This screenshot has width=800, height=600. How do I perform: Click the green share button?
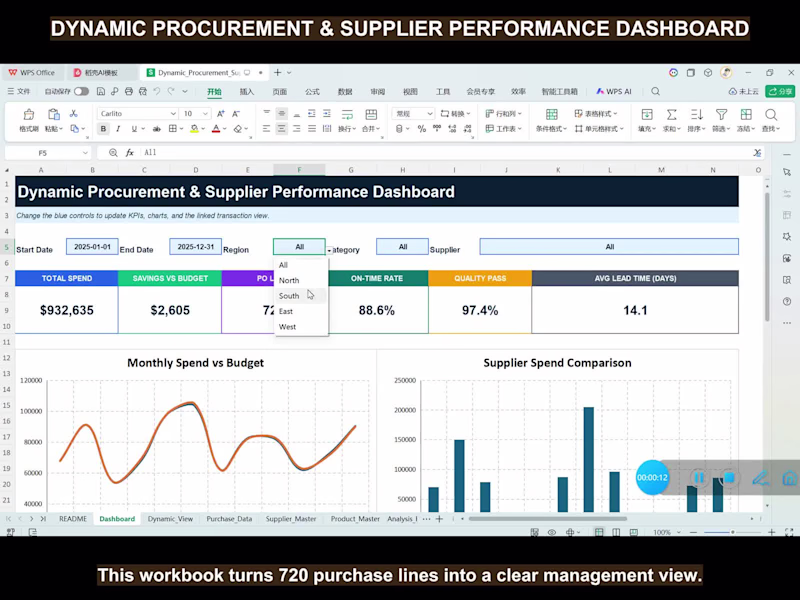pyautogui.click(x=780, y=91)
